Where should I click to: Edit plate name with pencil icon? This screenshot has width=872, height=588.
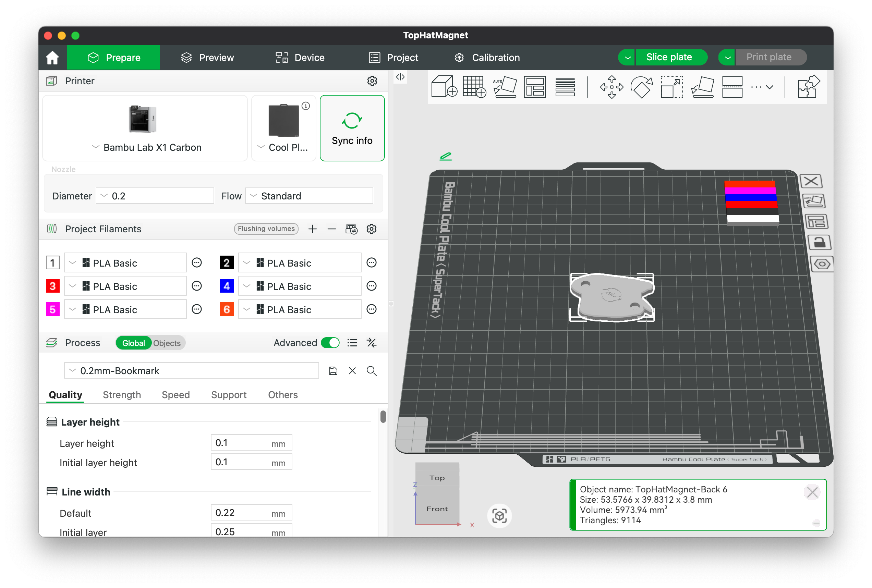point(445,156)
